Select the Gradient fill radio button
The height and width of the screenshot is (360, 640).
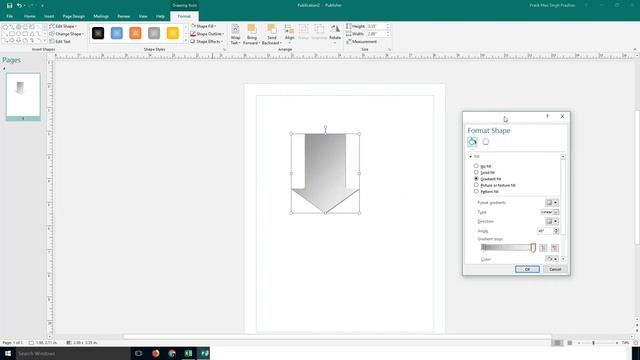point(476,179)
